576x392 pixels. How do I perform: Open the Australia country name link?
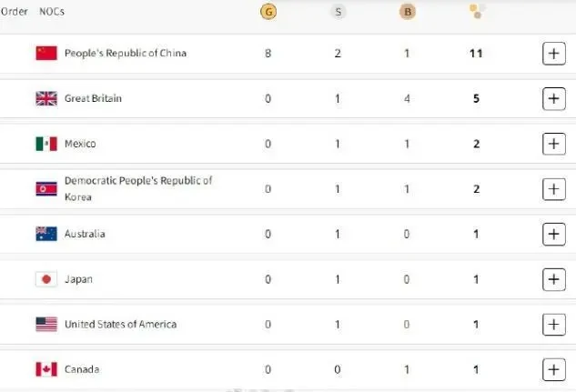(x=85, y=234)
